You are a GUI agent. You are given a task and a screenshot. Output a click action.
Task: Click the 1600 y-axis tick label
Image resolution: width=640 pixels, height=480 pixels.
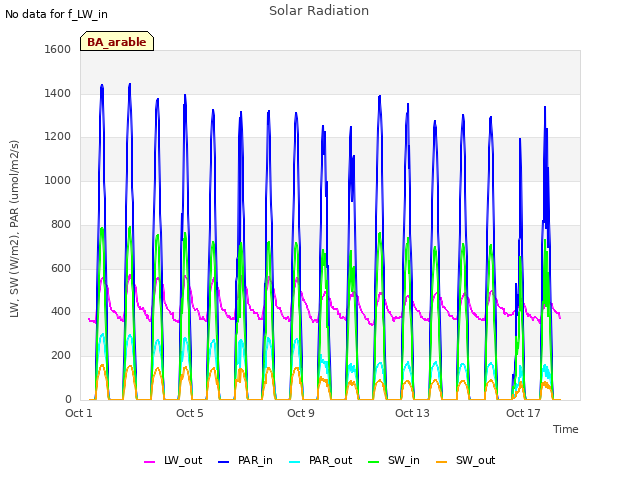point(58,49)
